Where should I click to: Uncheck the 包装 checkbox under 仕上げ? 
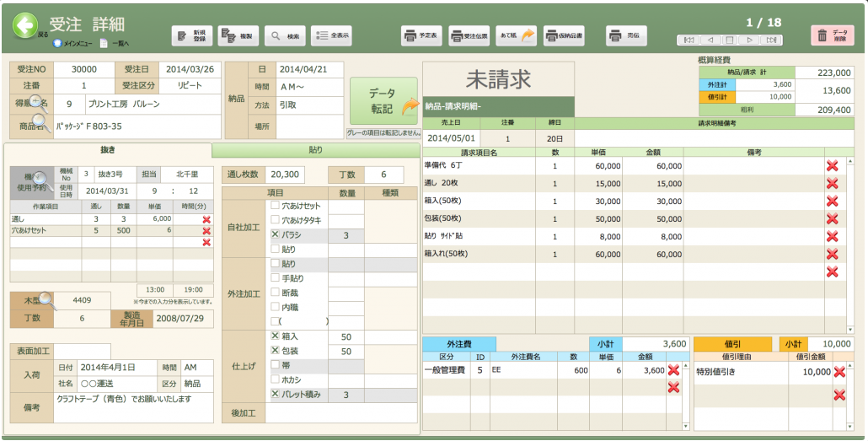point(275,350)
